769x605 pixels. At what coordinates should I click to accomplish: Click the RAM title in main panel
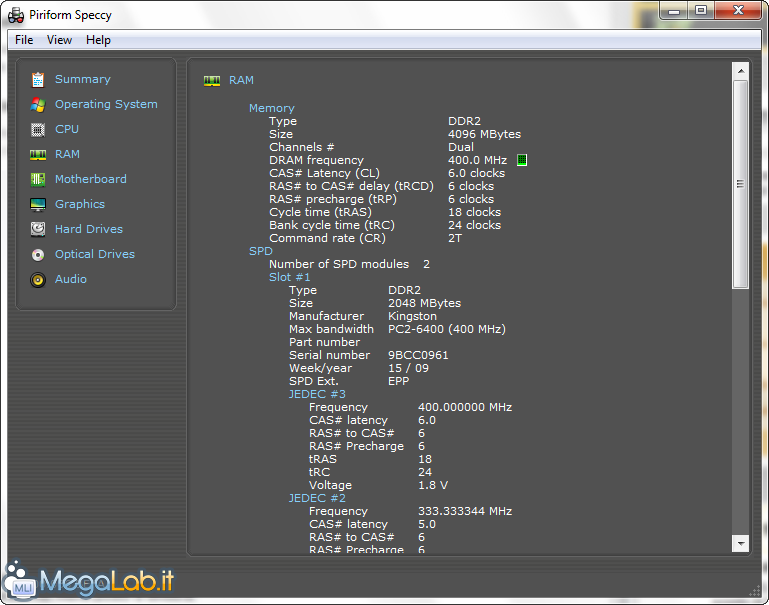point(241,80)
